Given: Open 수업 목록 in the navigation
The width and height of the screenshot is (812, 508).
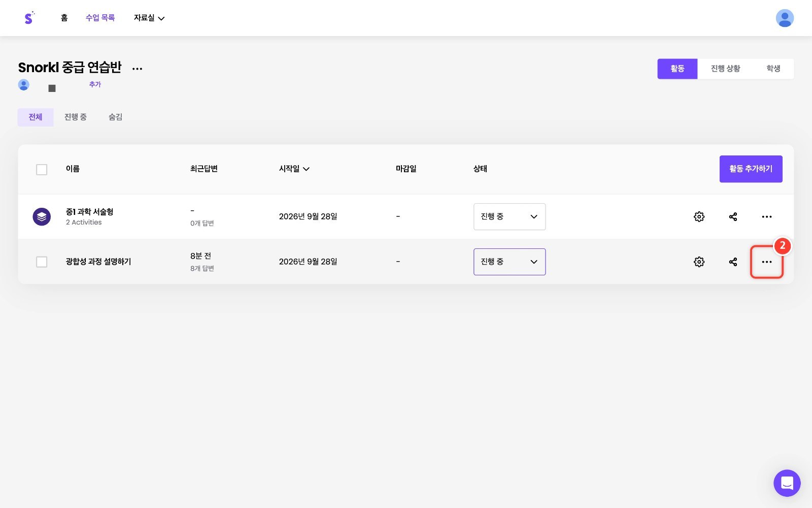Looking at the screenshot, I should click(100, 18).
